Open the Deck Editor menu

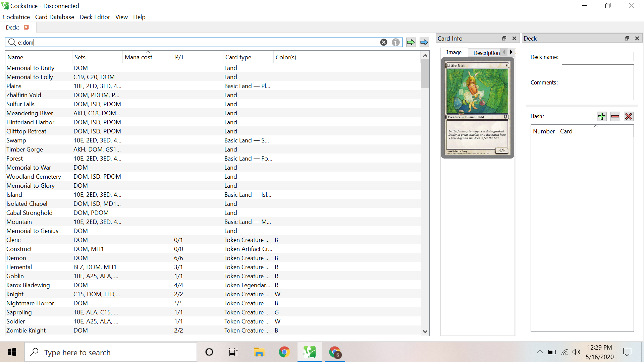(95, 17)
